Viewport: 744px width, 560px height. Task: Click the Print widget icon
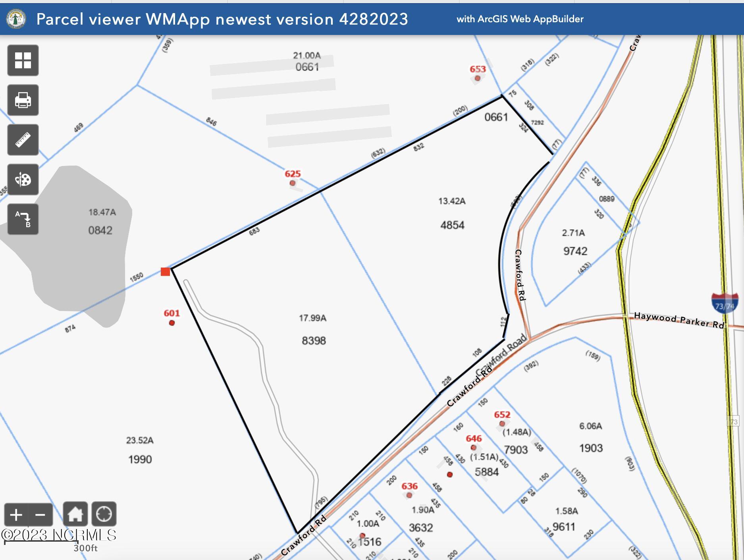coord(23,100)
